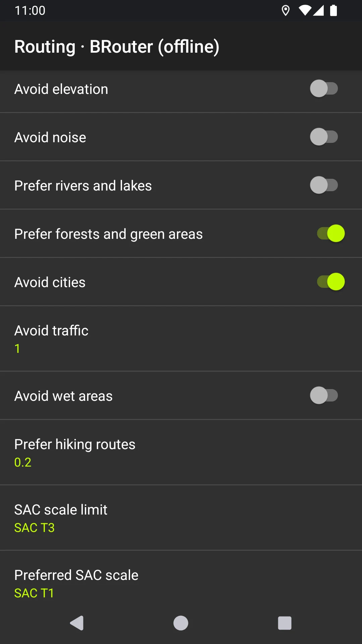The width and height of the screenshot is (362, 644).
Task: Toggle Prefer rivers and lakes on
Action: (324, 185)
